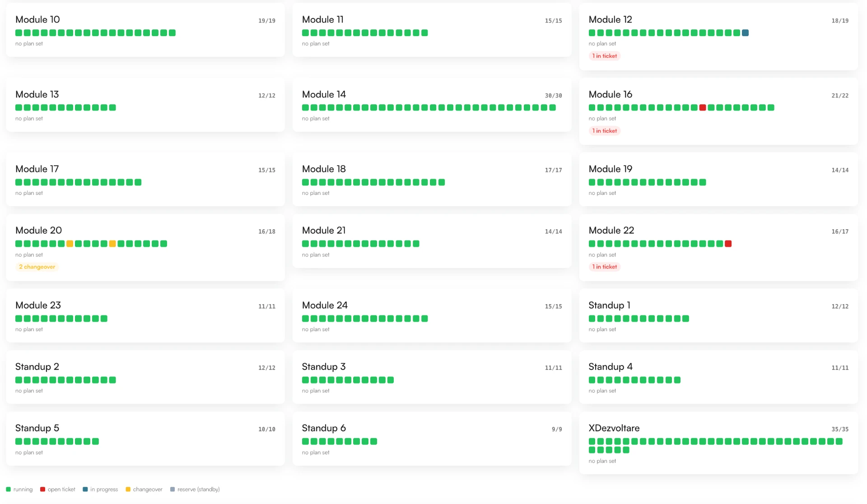Open the Module 24 title
Image resolution: width=867 pixels, height=504 pixels.
click(325, 305)
